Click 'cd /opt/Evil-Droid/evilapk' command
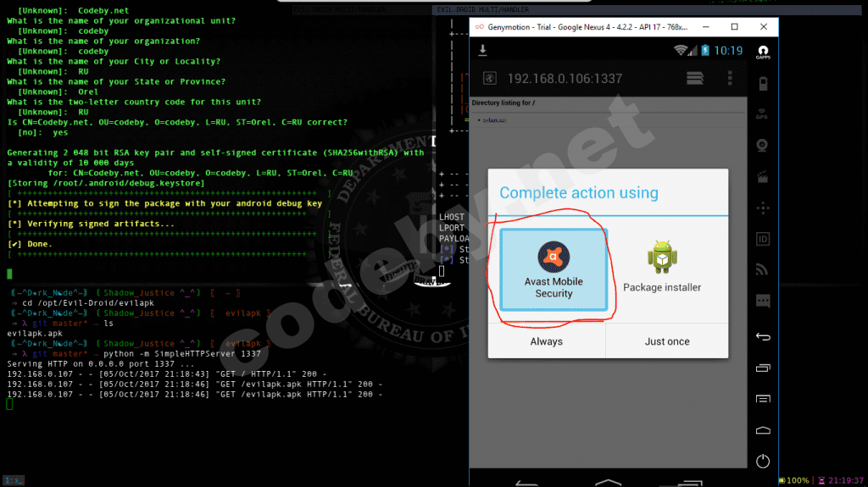This screenshot has height=487, width=868. tap(88, 302)
